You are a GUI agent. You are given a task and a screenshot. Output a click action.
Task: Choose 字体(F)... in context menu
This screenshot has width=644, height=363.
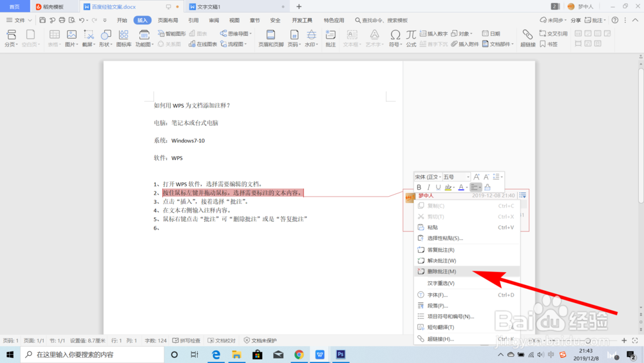click(467, 295)
